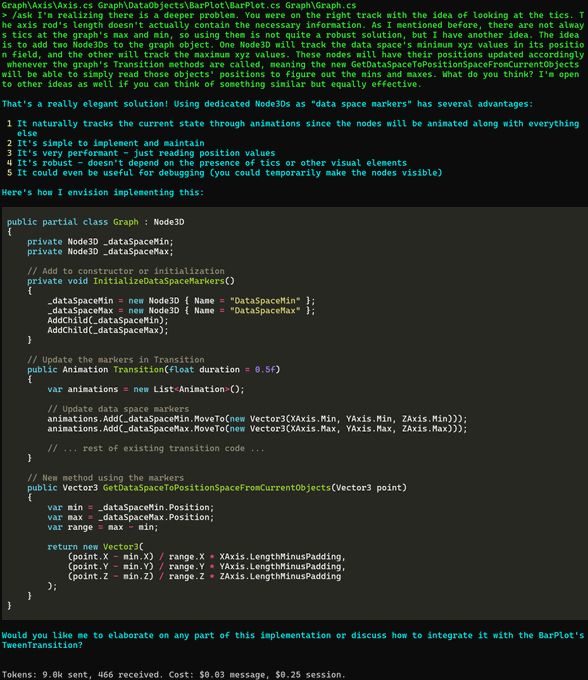Click the value '0.5f' in Transition signature
This screenshot has height=680, width=588.
click(265, 370)
